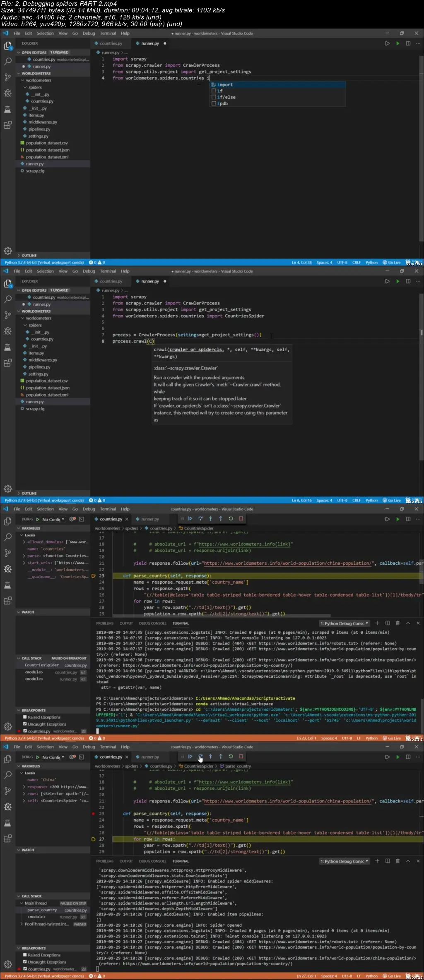Screen dimensions: 424x980
Task: Kill terminal with trash icon, paused-on-step frame
Action: pyautogui.click(x=397, y=861)
